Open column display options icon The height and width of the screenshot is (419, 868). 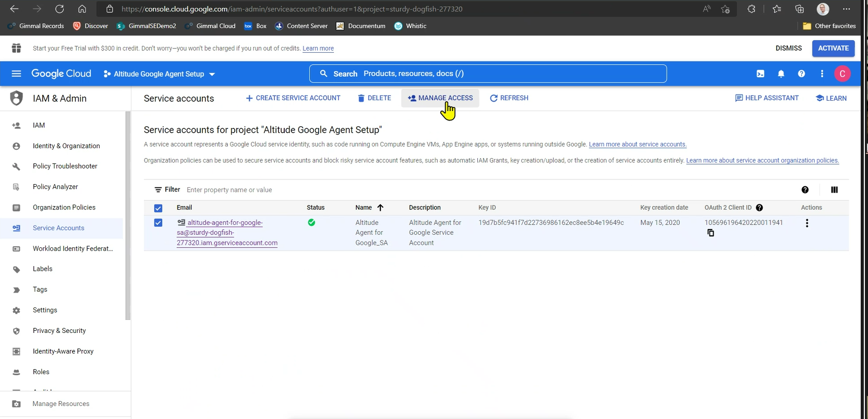(834, 190)
